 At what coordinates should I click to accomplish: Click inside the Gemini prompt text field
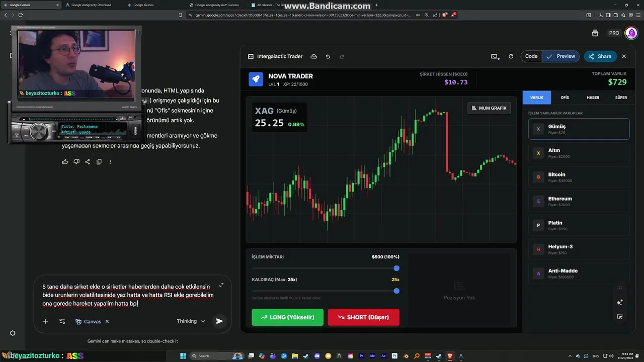[x=128, y=295]
